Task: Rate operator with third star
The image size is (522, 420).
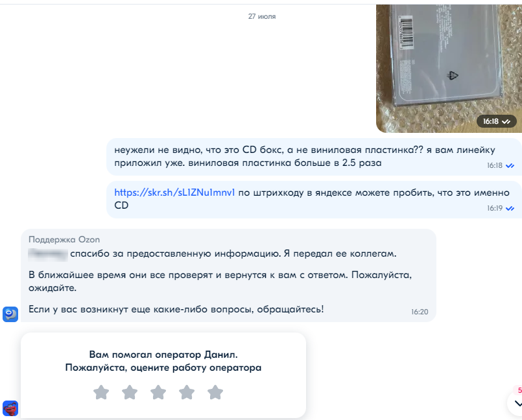Action: pos(158,392)
